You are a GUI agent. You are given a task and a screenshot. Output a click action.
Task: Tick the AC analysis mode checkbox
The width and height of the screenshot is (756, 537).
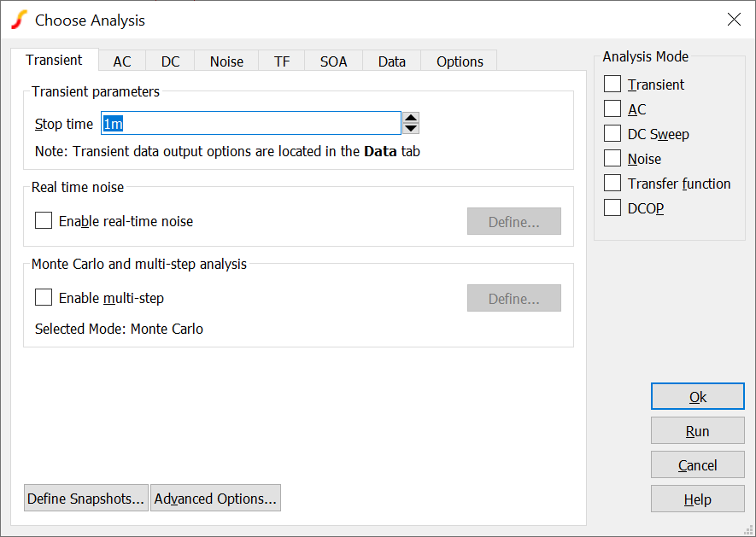click(x=612, y=109)
